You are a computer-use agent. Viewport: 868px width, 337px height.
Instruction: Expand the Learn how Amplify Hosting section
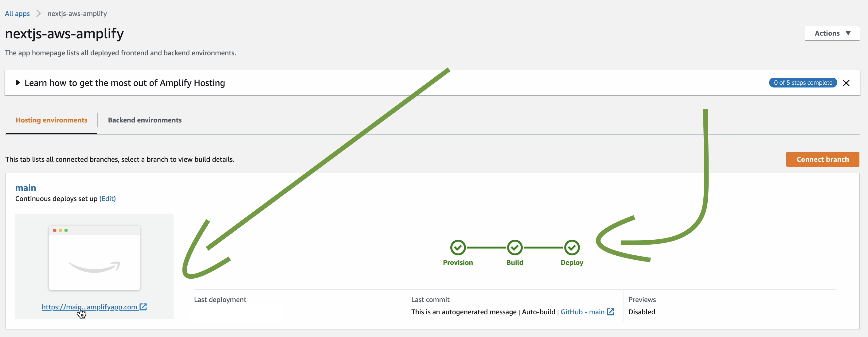pos(18,83)
